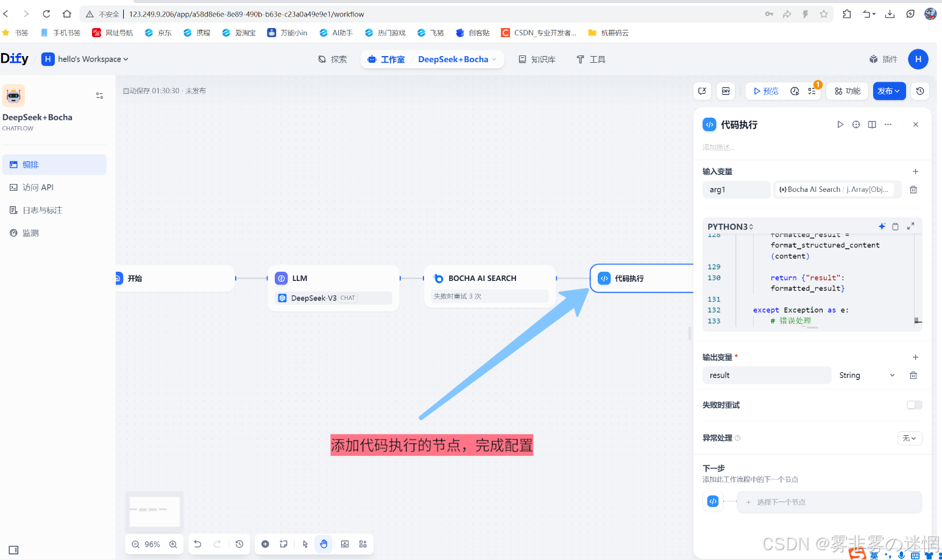Open the help book icon in the 代码执行 panel
The height and width of the screenshot is (560, 942).
pos(872,124)
